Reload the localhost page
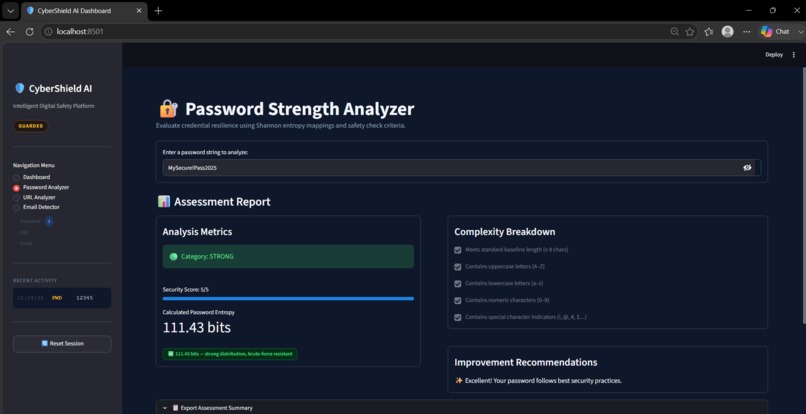 click(x=29, y=31)
